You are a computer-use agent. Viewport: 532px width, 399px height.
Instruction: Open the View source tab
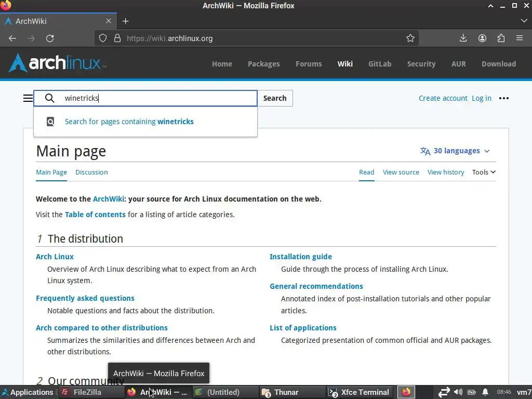[401, 172]
